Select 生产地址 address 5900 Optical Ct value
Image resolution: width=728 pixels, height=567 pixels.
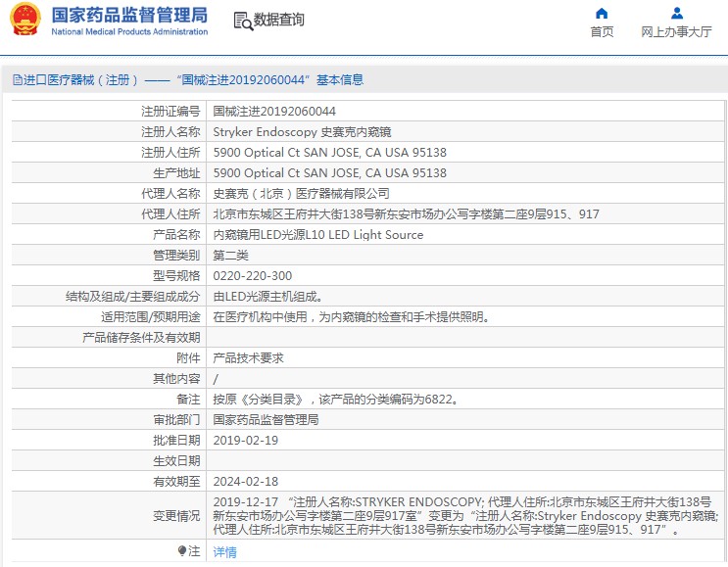pos(329,173)
